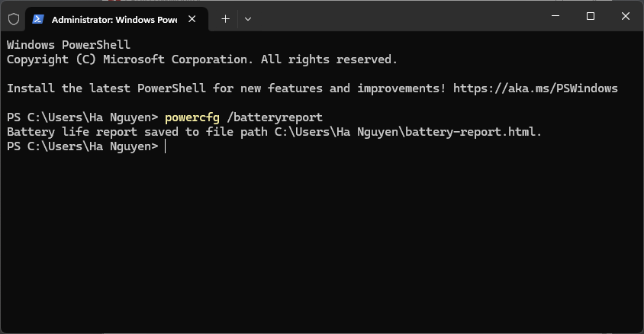Expand the new tab profile dropdown chevron
This screenshot has width=644, height=334.
point(248,18)
